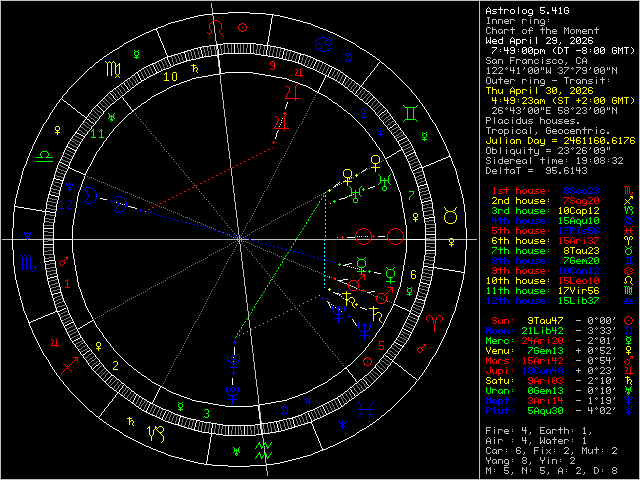The width and height of the screenshot is (640, 480).
Task: Click the blue Cancer sign on zodiac ring
Action: 323,44
